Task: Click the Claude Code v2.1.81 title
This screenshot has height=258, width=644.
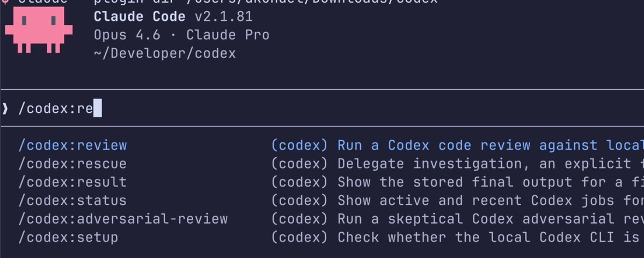Action: click(x=173, y=17)
